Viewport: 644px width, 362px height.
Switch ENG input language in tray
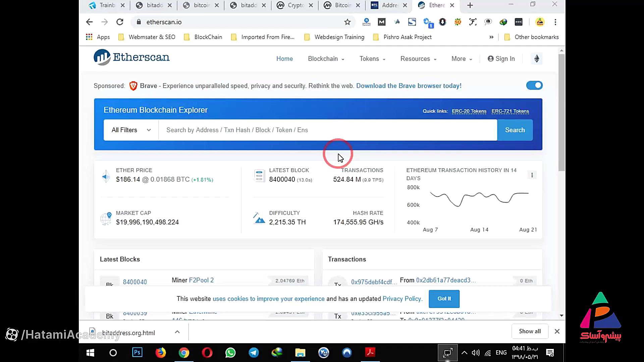501,353
